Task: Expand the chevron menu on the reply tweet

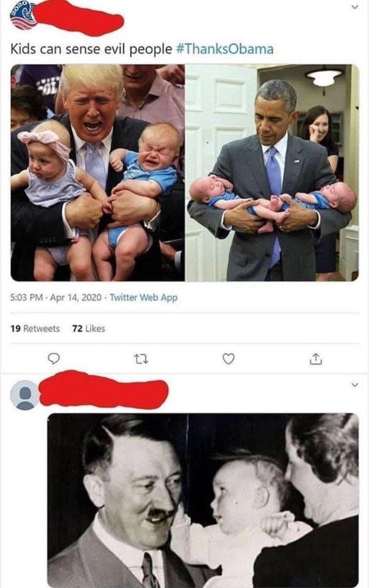Action: (x=354, y=385)
